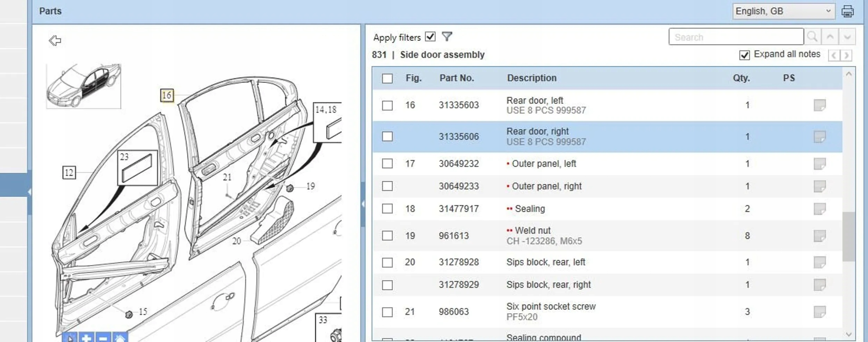
Task: Check the Outer panel, left row
Action: click(x=387, y=163)
